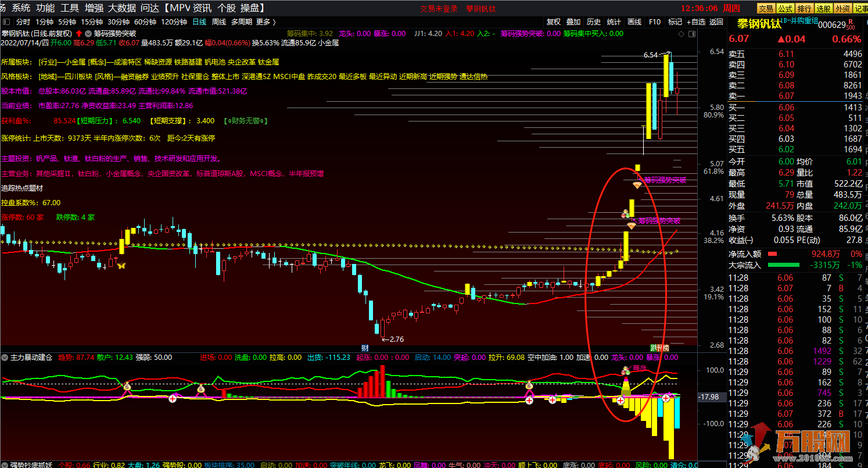Click the 标记 mark button
This screenshot has width=868, height=468.
pyautogui.click(x=675, y=22)
